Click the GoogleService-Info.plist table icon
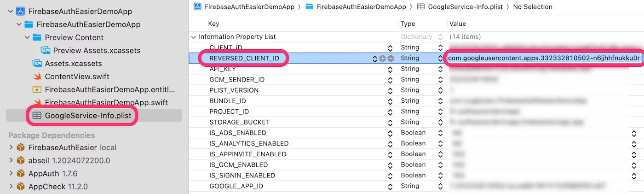 coord(37,116)
